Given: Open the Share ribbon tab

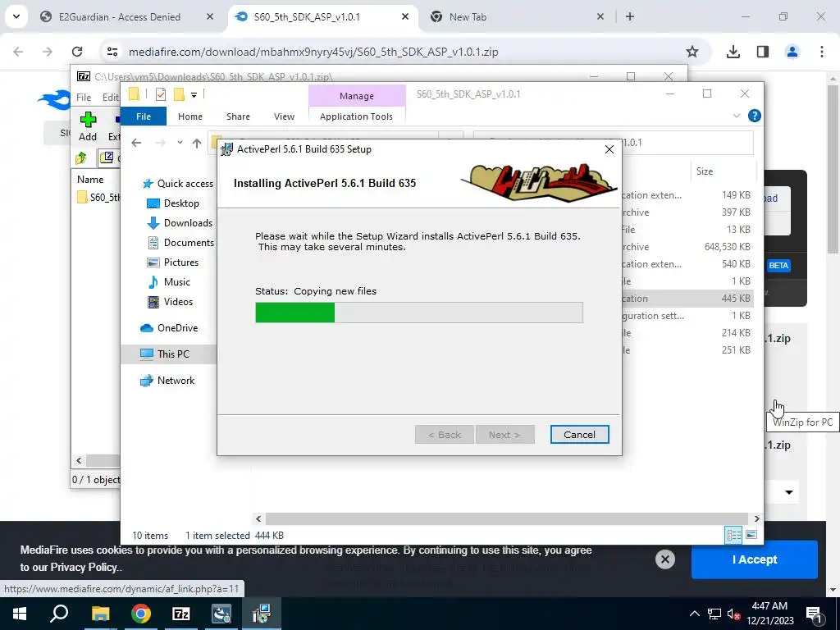Looking at the screenshot, I should [x=238, y=116].
